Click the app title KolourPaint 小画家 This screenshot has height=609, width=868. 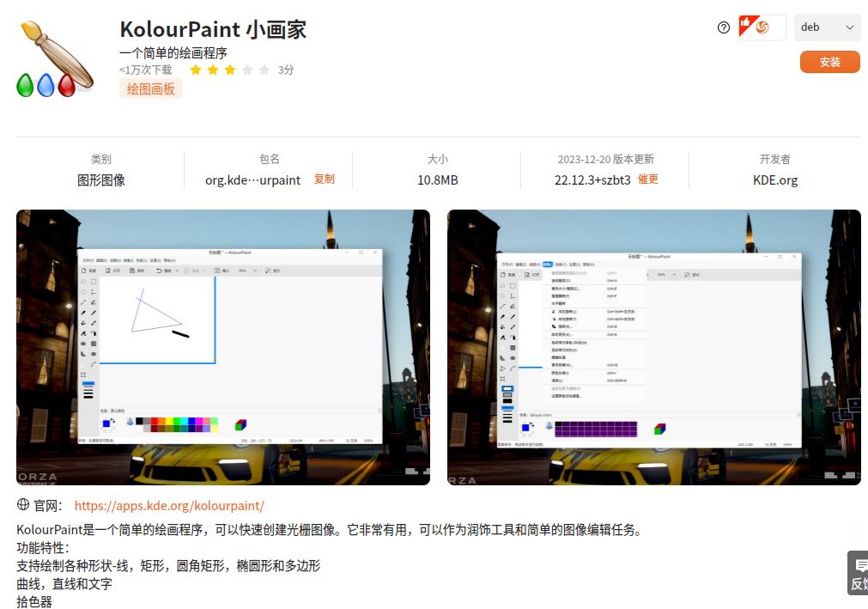coord(213,29)
